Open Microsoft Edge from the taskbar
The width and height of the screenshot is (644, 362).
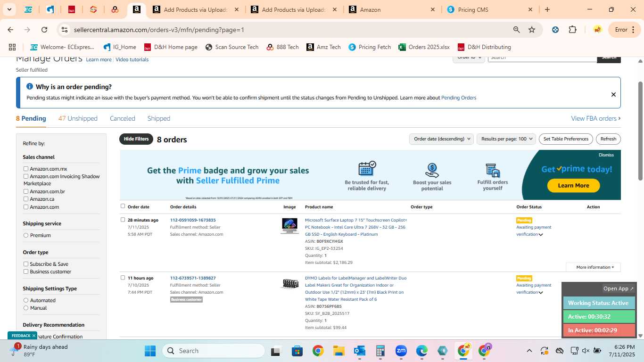(422, 351)
